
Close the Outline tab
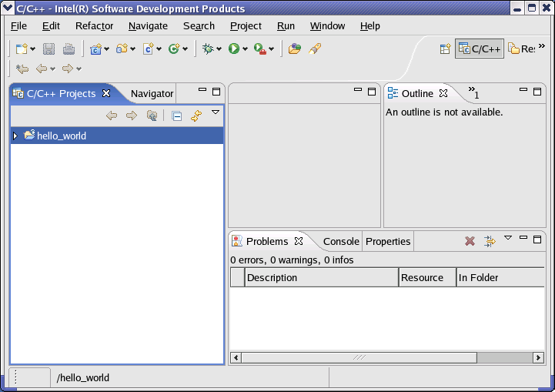click(x=443, y=93)
